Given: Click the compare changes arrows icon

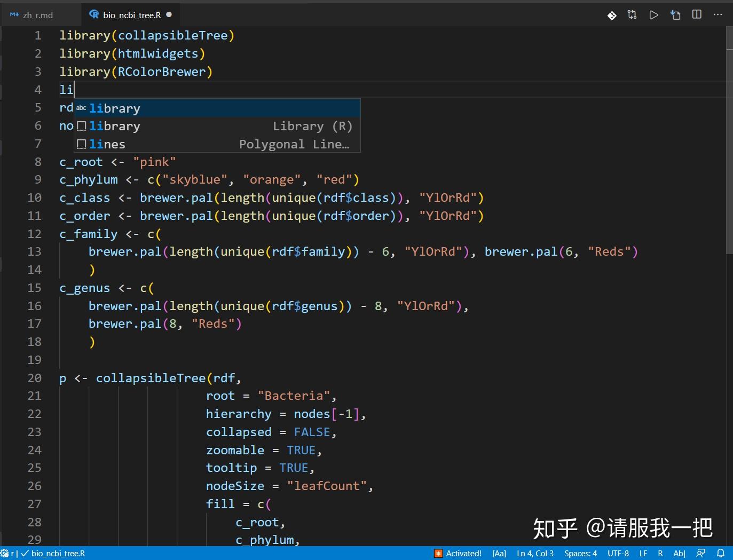Looking at the screenshot, I should [632, 15].
